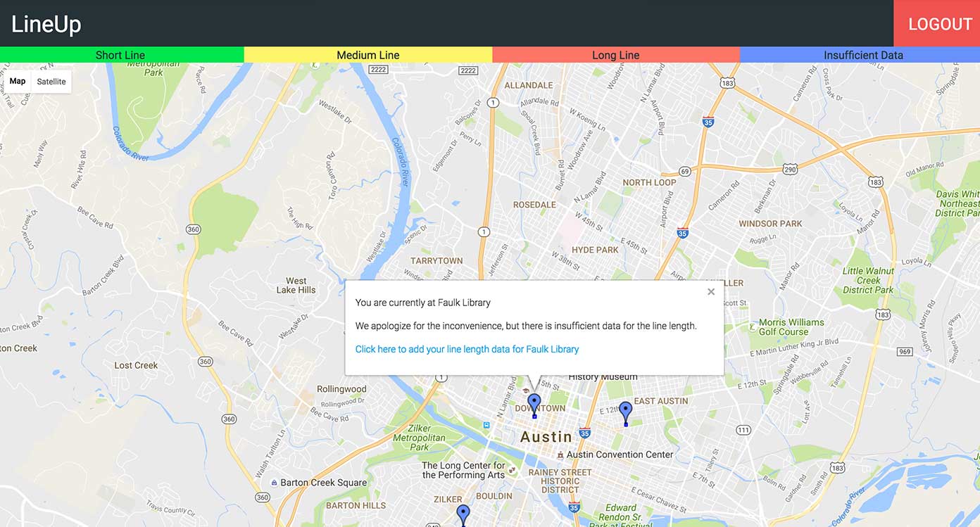The image size is (980, 527).
Task: Click the transit icon near Zilker Metropolitan Park
Action: pyautogui.click(x=486, y=425)
